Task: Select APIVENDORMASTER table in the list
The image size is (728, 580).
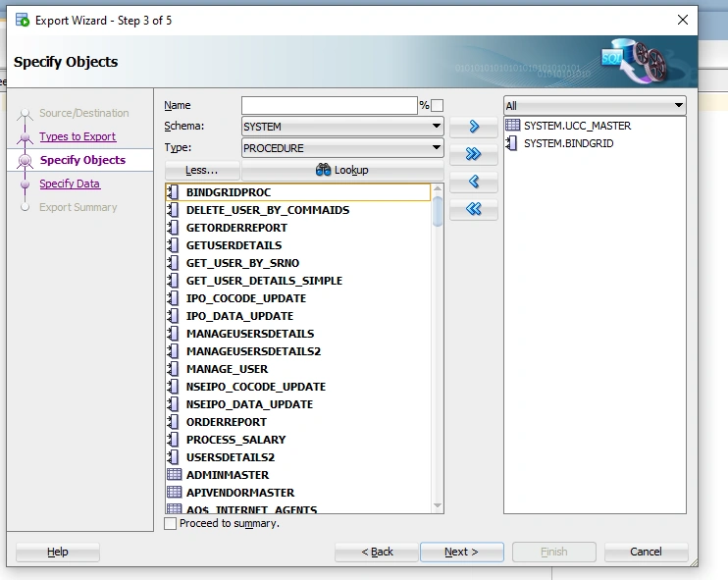Action: [298, 493]
